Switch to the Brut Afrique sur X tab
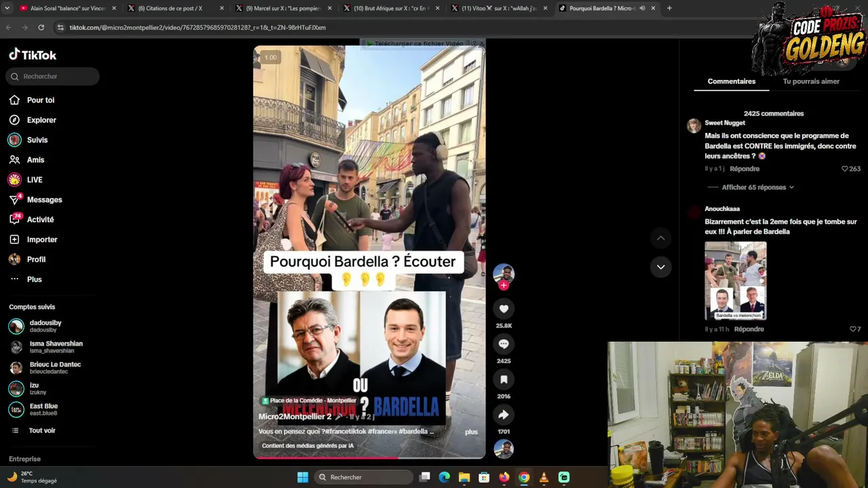Viewport: 868px width, 488px height. click(x=391, y=8)
